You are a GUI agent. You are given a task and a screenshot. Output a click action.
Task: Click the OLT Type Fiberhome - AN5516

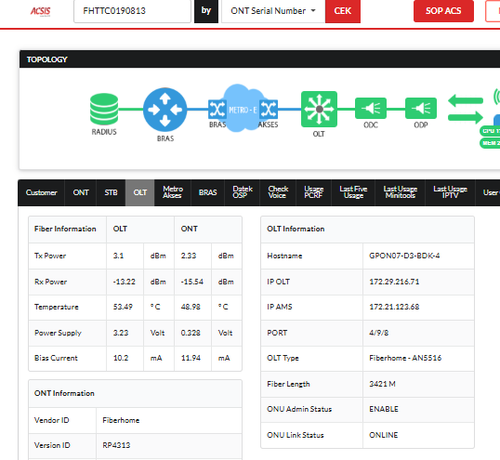(x=405, y=358)
